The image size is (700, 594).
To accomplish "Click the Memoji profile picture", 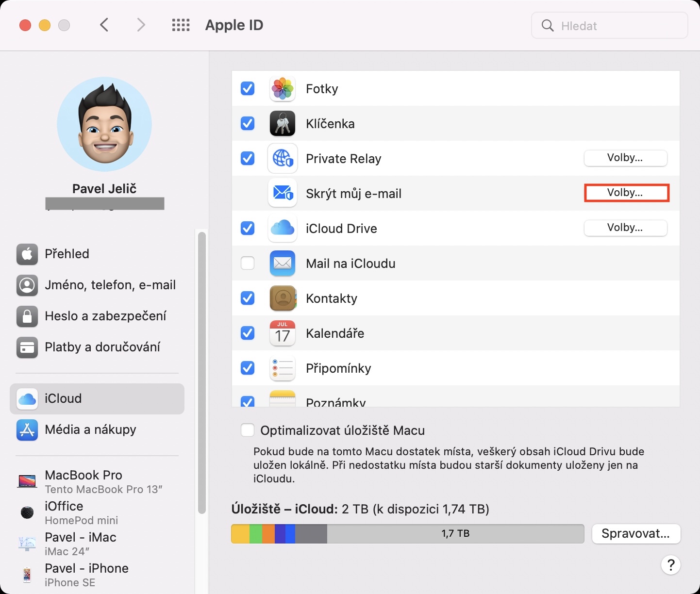I will [104, 124].
